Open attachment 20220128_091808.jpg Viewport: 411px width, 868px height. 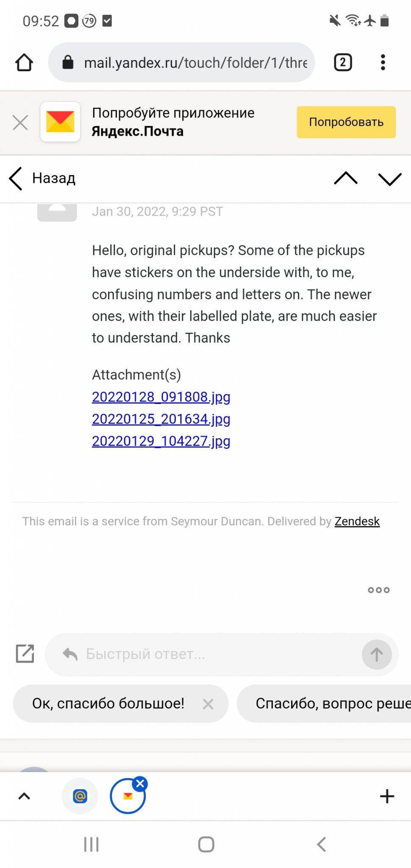click(161, 397)
